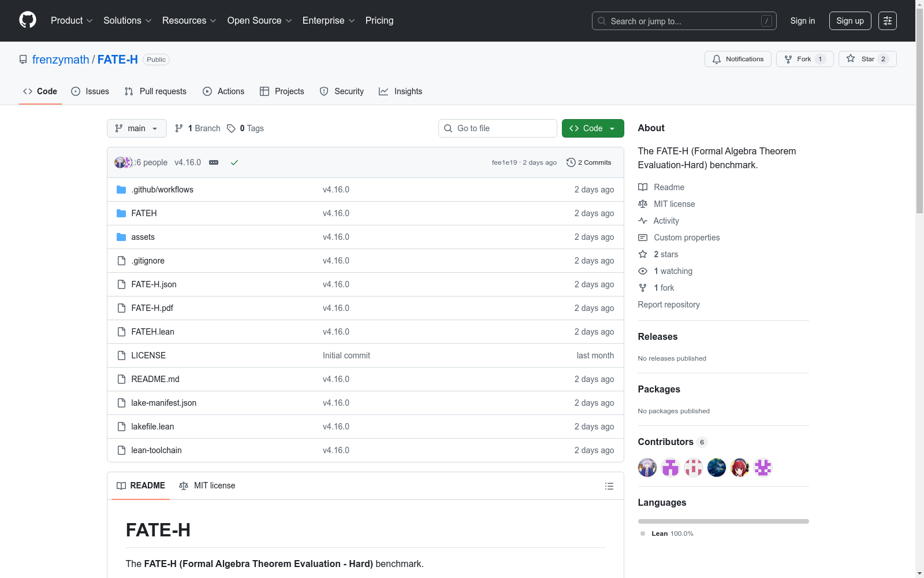Open the FATE-H repository link
Screen dimensions: 924x578
coord(118,60)
